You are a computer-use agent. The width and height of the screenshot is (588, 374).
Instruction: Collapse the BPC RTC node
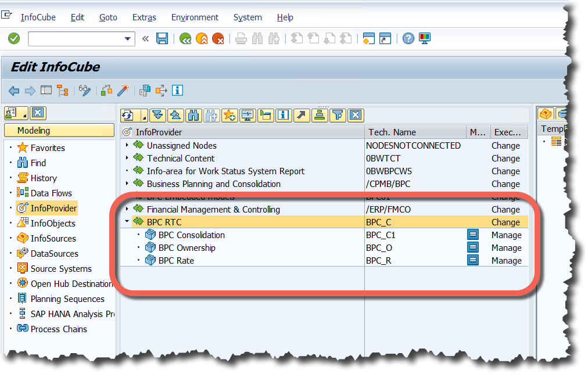point(127,221)
